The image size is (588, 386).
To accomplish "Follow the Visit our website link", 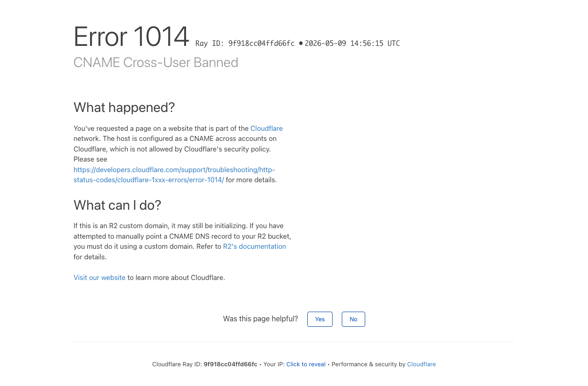I will point(99,278).
